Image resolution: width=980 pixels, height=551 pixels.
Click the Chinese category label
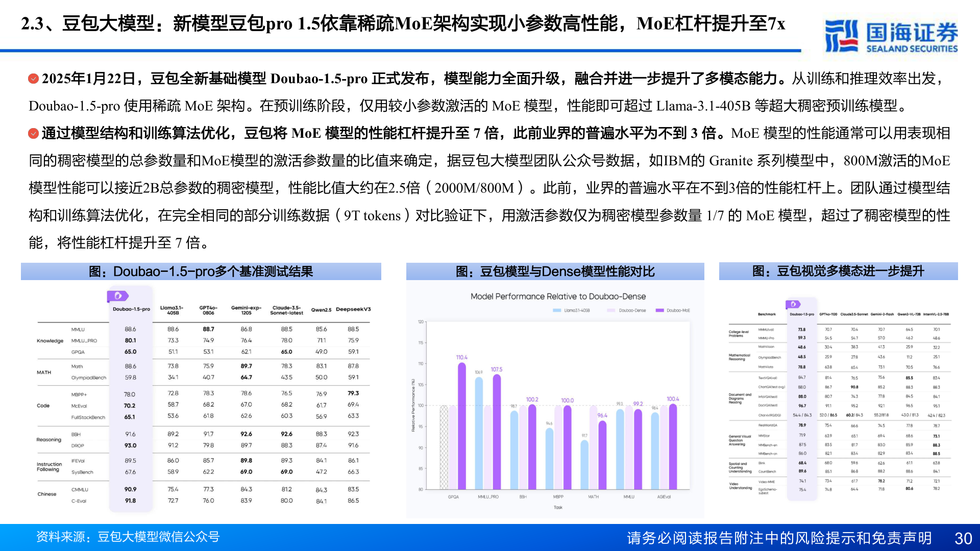click(47, 494)
